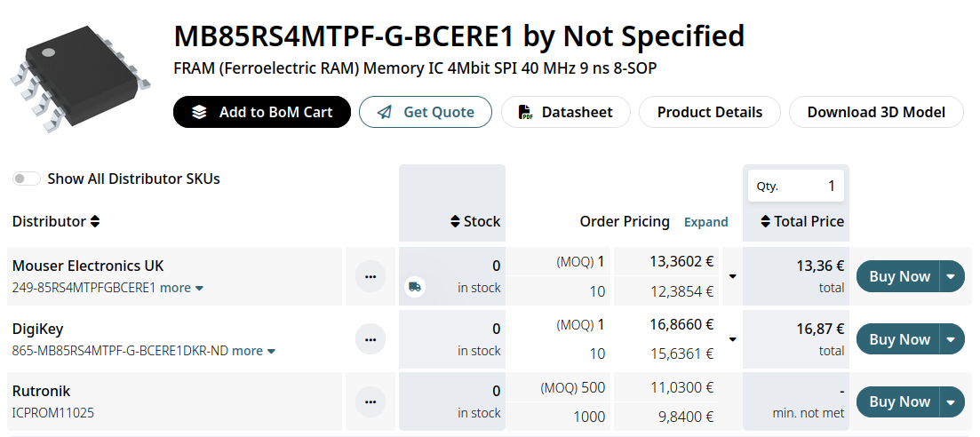Click the Add to BoM Cart layers icon

click(199, 112)
